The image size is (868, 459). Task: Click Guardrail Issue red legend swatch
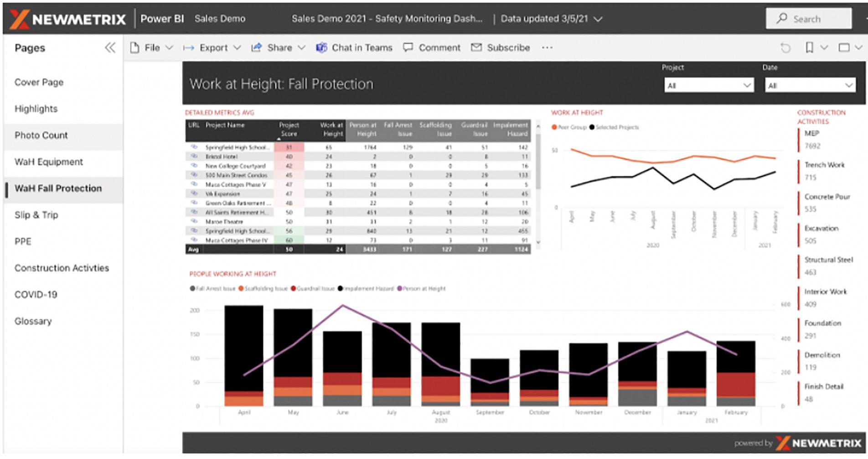point(293,288)
